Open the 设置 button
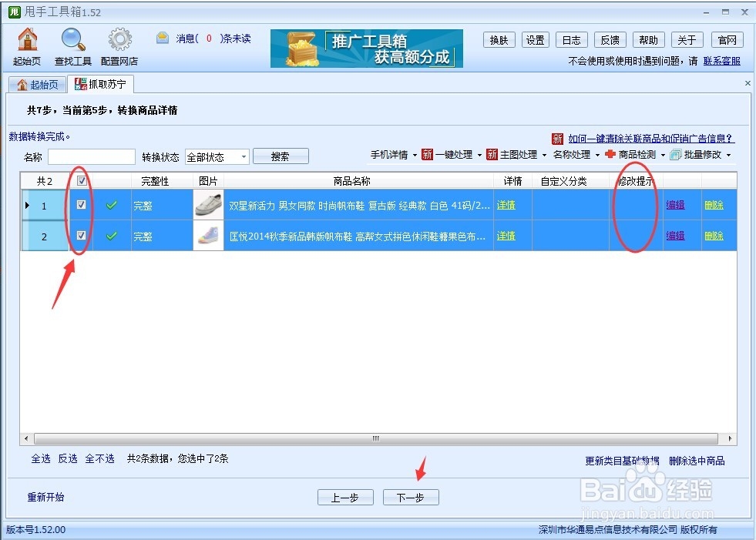The height and width of the screenshot is (540, 756). pos(535,40)
